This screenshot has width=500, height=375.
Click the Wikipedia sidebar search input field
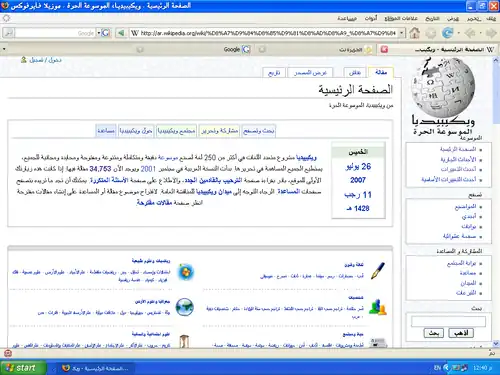pos(448,321)
